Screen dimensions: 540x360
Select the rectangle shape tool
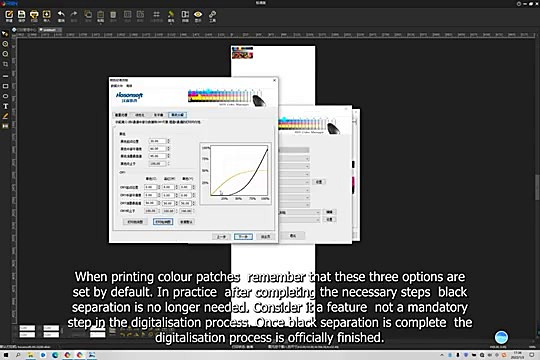pyautogui.click(x=5, y=86)
